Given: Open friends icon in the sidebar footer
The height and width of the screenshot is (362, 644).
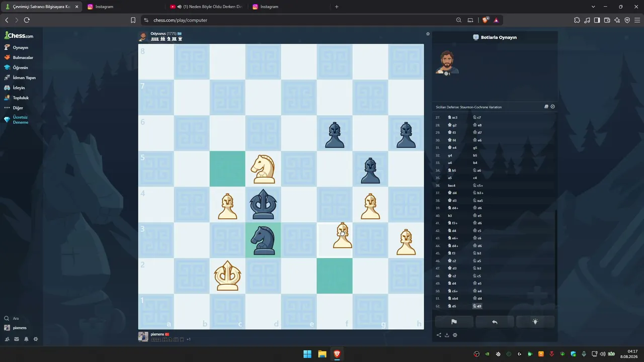Looking at the screenshot, I should point(7,339).
